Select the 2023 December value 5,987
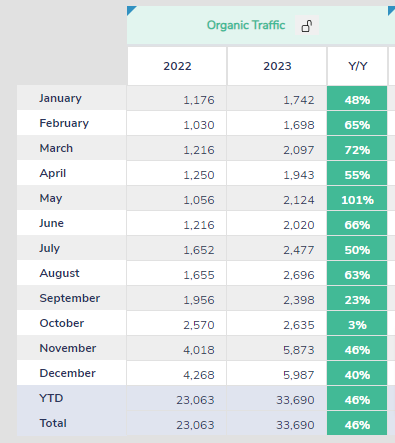Viewport: 395px width, 443px height. 299,375
